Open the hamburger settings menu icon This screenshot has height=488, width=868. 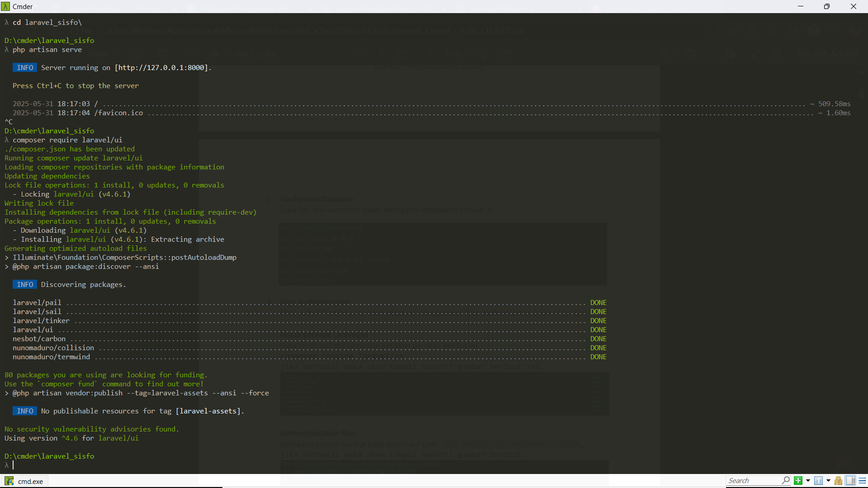click(862, 481)
